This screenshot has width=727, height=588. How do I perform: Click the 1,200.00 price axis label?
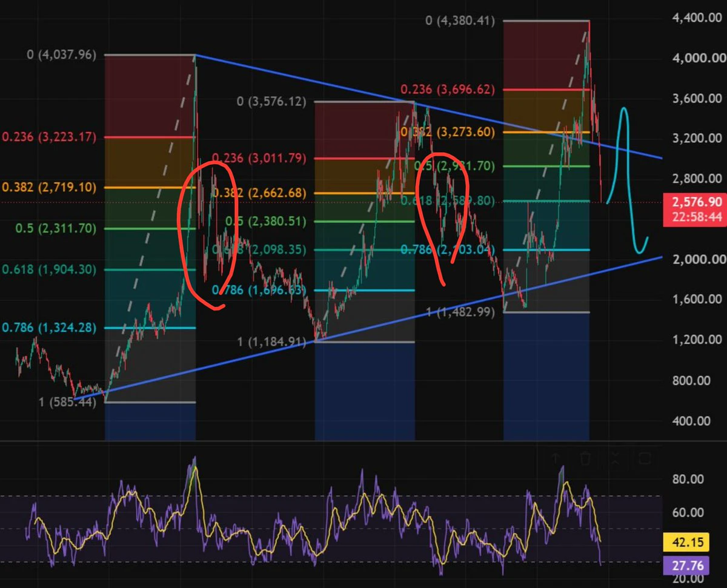tap(697, 340)
